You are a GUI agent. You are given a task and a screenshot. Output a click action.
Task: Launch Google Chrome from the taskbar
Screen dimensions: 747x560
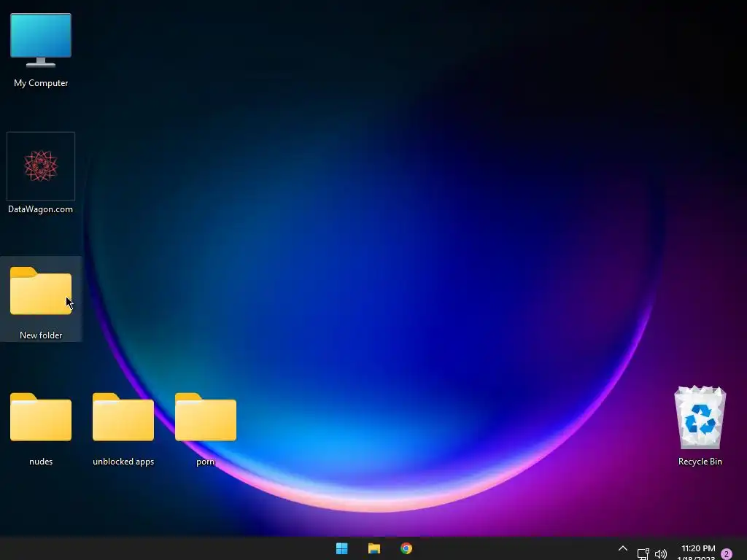coord(406,548)
